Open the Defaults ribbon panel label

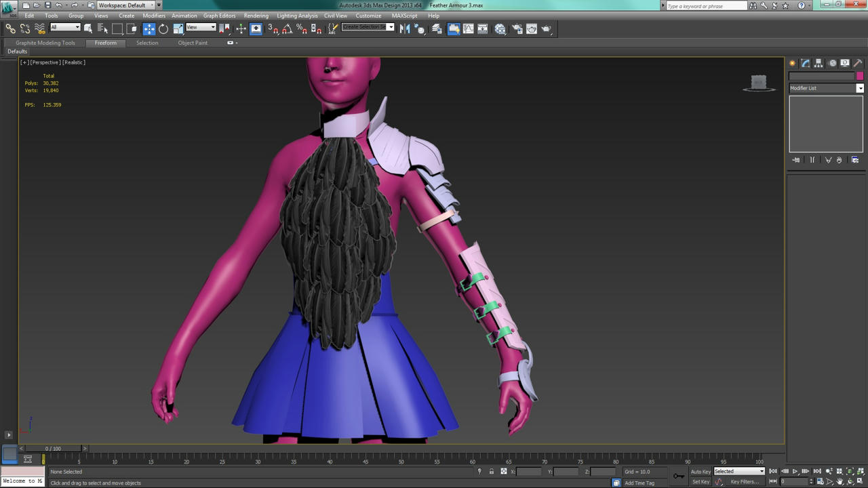(17, 52)
